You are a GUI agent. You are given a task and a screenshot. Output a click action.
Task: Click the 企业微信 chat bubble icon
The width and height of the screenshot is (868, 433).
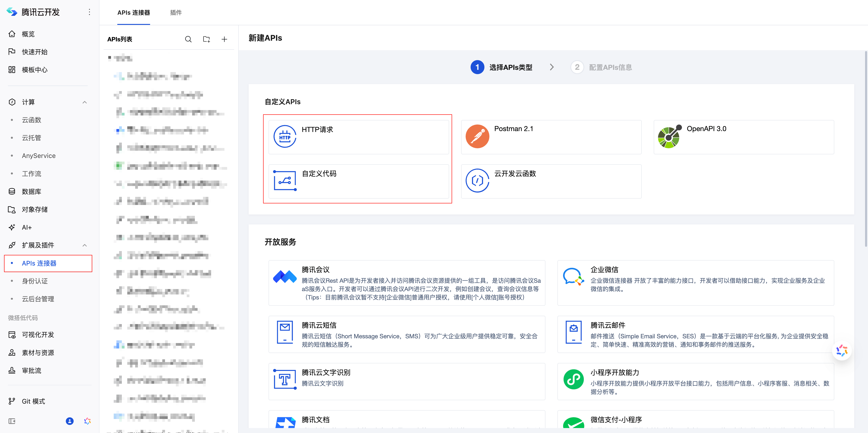[573, 276]
